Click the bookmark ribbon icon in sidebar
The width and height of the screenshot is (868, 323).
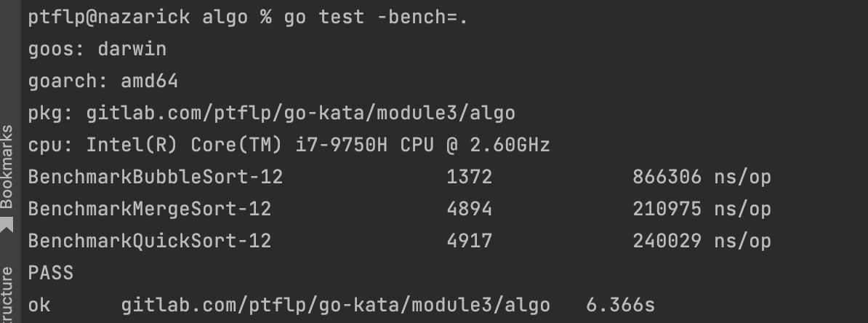[x=7, y=226]
